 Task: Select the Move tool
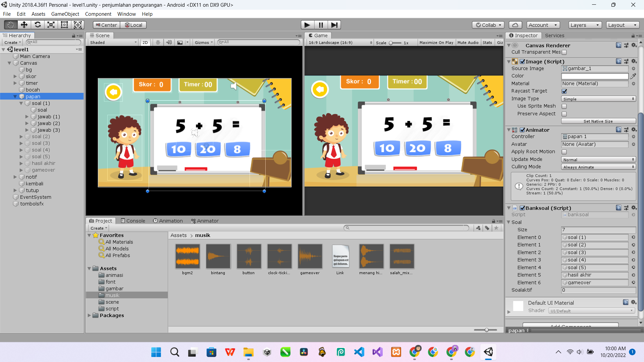(x=24, y=25)
